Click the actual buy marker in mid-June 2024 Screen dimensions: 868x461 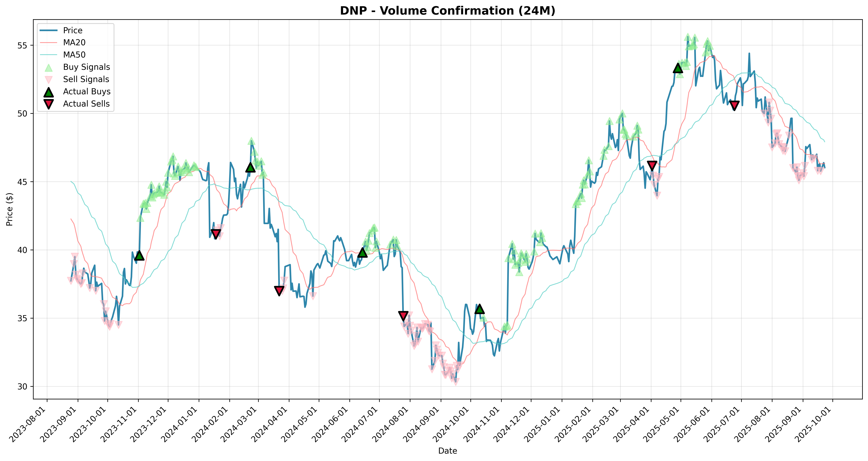pyautogui.click(x=362, y=252)
